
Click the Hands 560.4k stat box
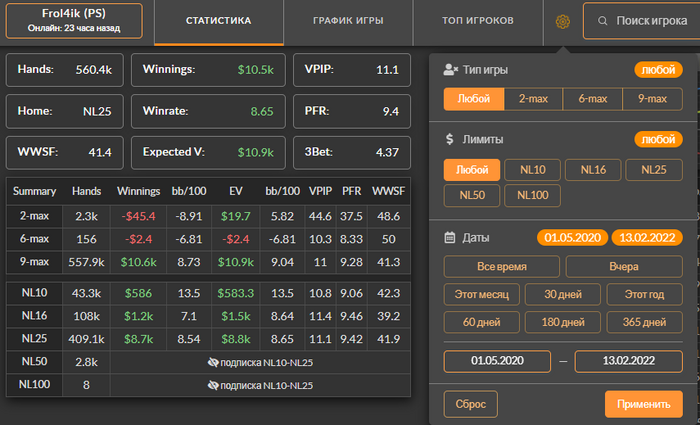(65, 70)
